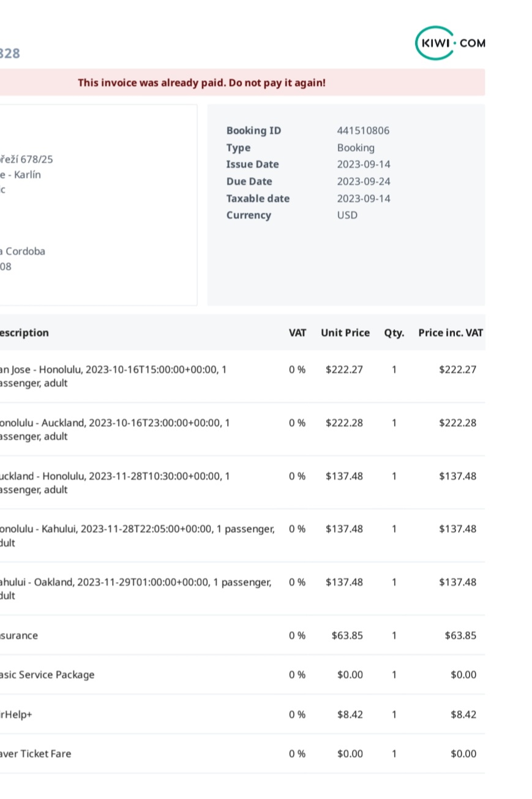Select the Kahului - Oakland flight entry

(x=135, y=588)
